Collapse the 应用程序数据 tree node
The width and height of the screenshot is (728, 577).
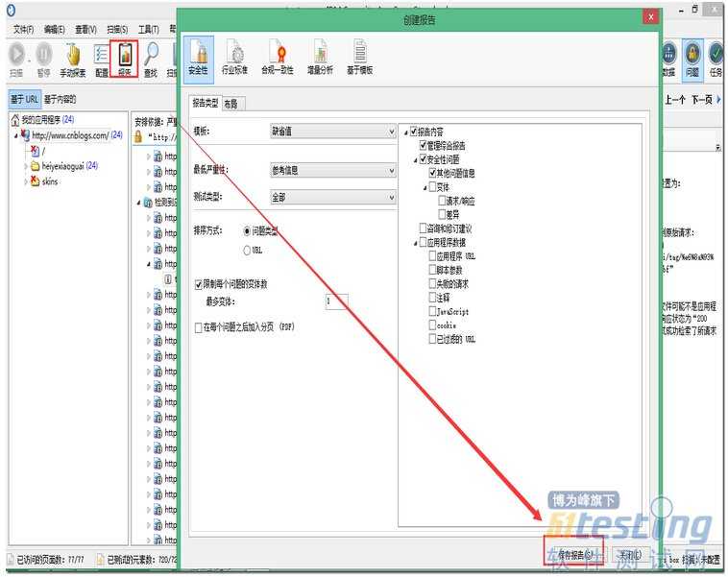[416, 243]
